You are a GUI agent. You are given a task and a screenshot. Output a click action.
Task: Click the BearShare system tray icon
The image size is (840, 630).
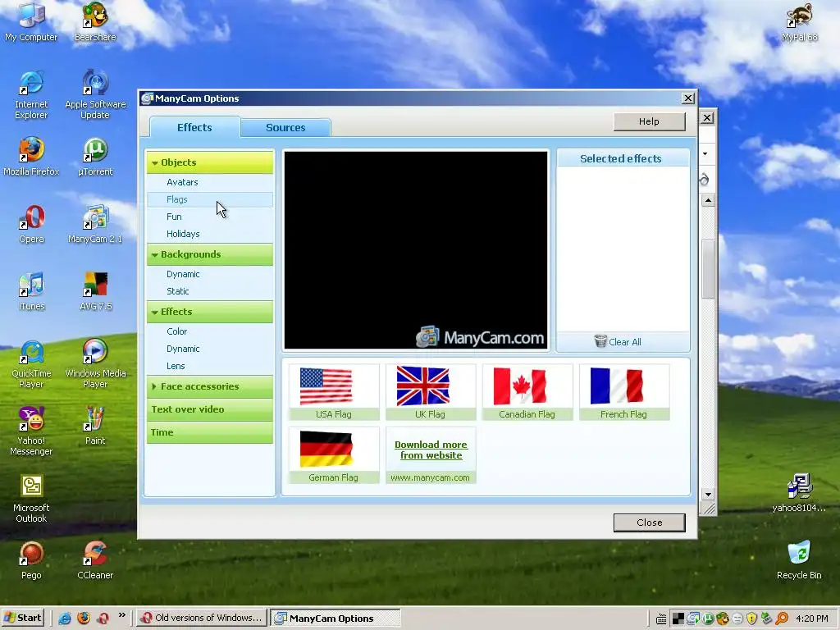[722, 619]
